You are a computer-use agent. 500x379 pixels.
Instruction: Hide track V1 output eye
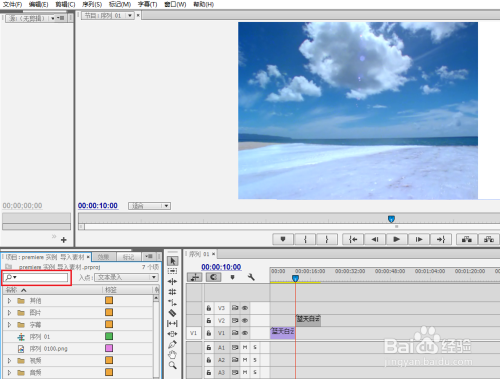[245, 333]
